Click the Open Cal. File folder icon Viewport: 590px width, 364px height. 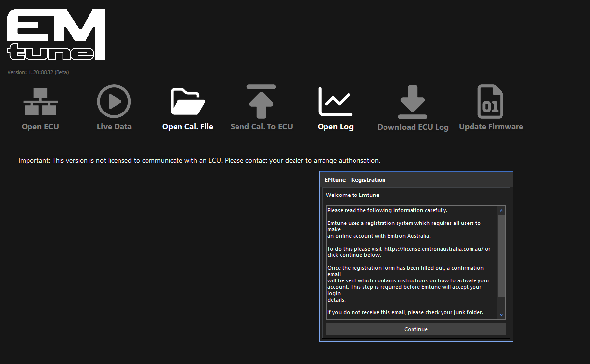coord(187,102)
